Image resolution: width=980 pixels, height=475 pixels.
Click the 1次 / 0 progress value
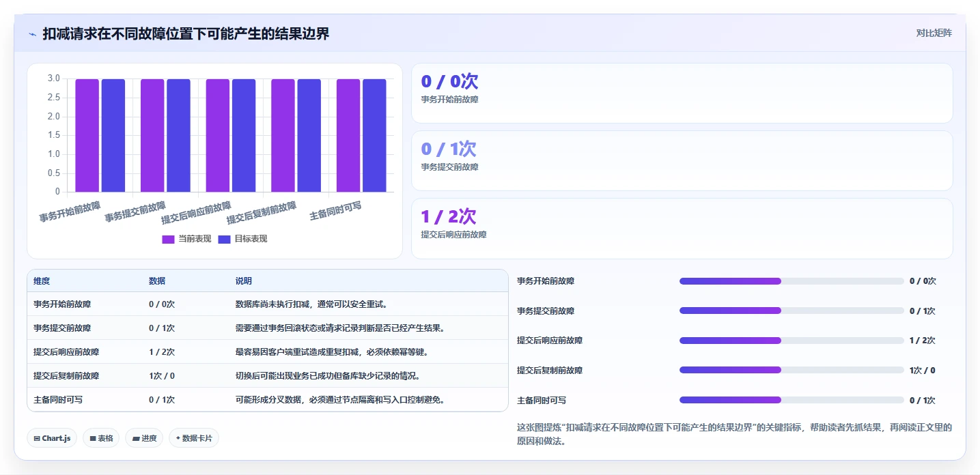(923, 371)
